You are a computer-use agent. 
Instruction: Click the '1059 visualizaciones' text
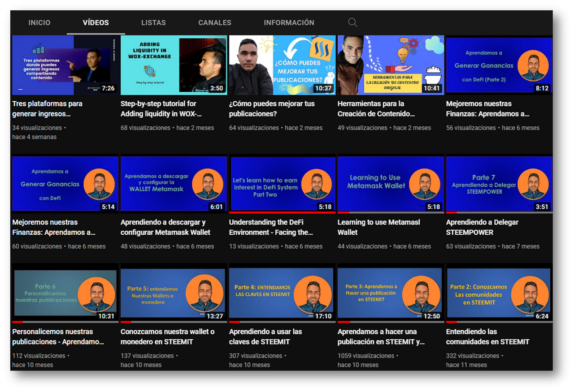click(366, 356)
